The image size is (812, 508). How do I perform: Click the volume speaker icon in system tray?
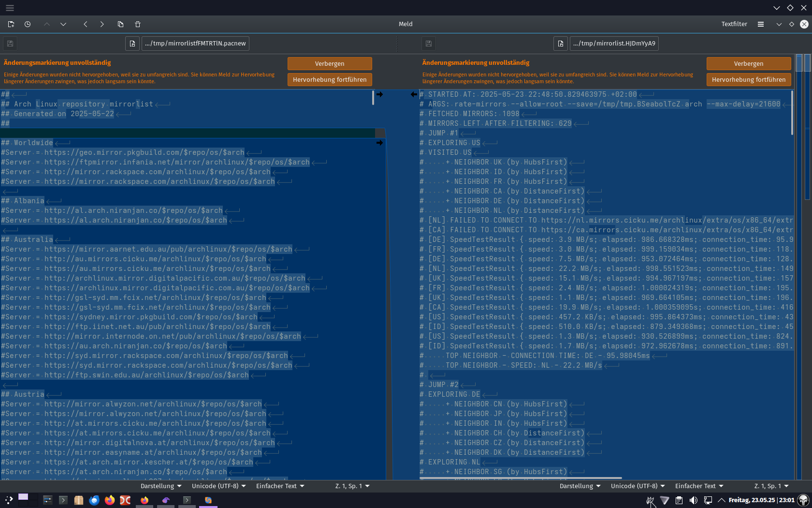(x=693, y=500)
